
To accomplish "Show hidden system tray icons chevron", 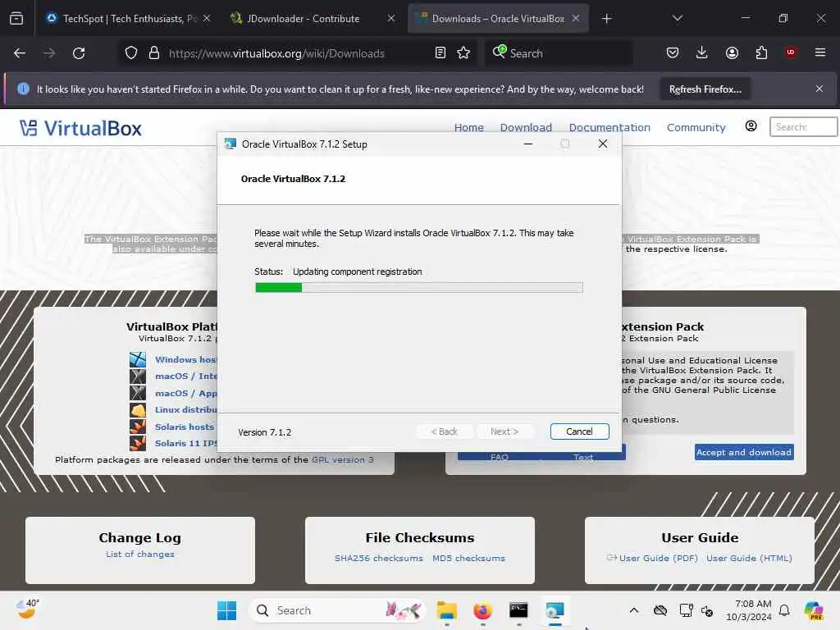I will tap(634, 610).
